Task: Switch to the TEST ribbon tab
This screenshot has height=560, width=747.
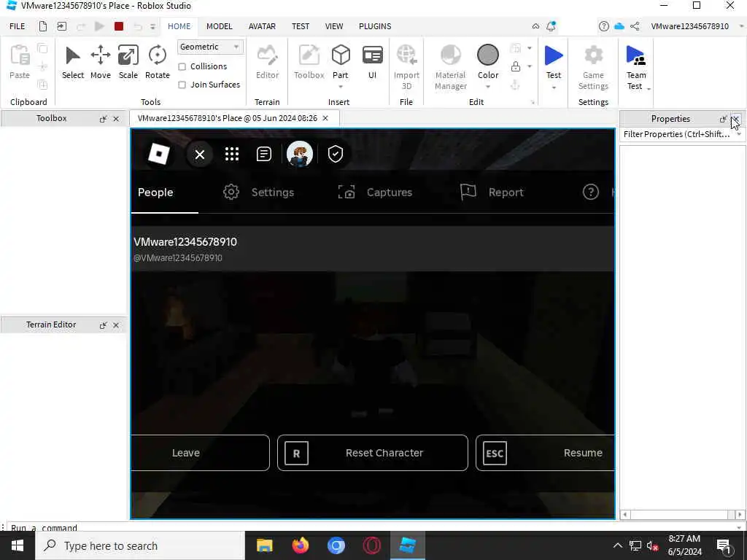Action: [x=301, y=26]
